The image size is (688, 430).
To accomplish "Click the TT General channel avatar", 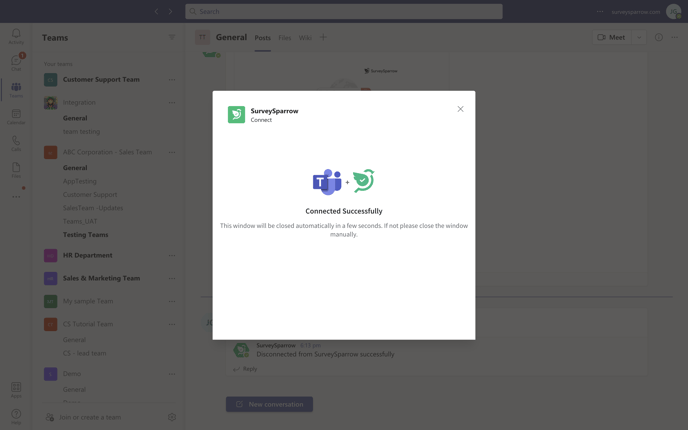I will [202, 37].
